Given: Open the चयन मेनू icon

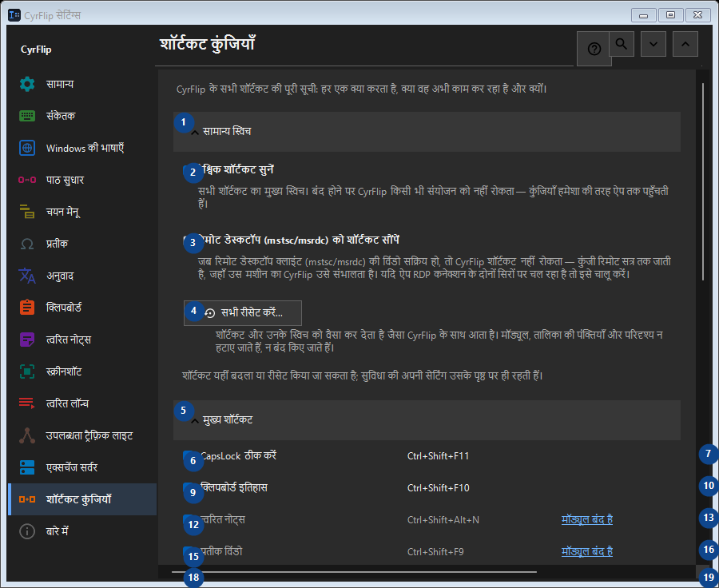Looking at the screenshot, I should click(x=27, y=212).
